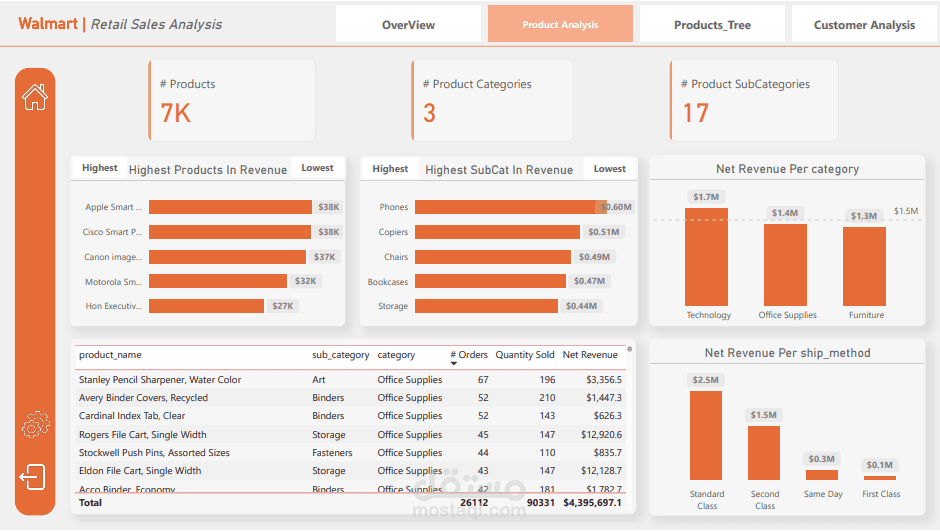Switch to the Products_Tree tab

pos(712,25)
